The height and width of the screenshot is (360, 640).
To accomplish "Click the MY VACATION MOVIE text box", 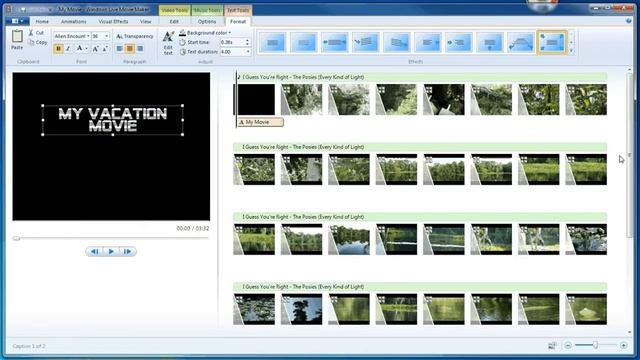I will tap(113, 120).
